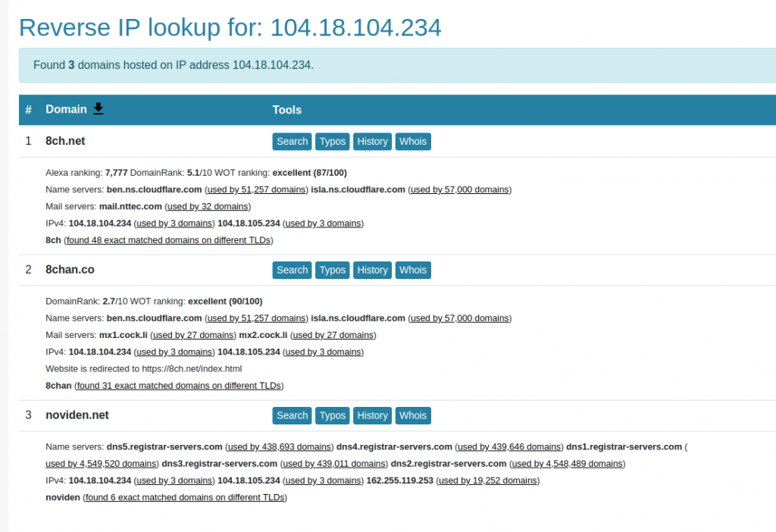Viewport: 776px width, 532px height.
Task: Open 'used by 3 domains' after 104.18.105.234 in 8ch.net
Action: tap(323, 224)
